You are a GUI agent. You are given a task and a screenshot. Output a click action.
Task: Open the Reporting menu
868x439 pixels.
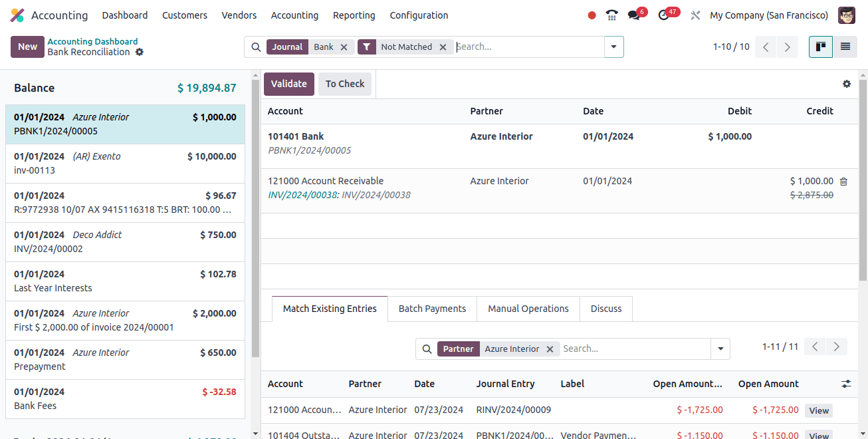pyautogui.click(x=354, y=15)
